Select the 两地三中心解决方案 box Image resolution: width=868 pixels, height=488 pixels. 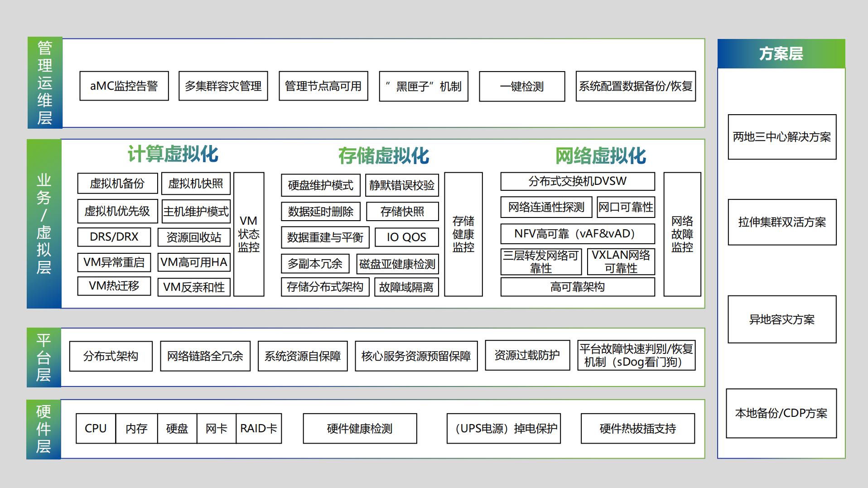tap(782, 137)
